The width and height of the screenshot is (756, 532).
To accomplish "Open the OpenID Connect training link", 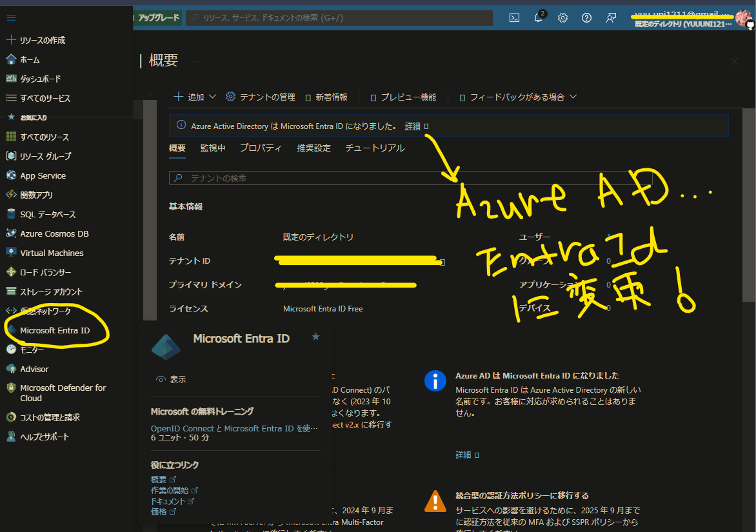I will tap(234, 428).
